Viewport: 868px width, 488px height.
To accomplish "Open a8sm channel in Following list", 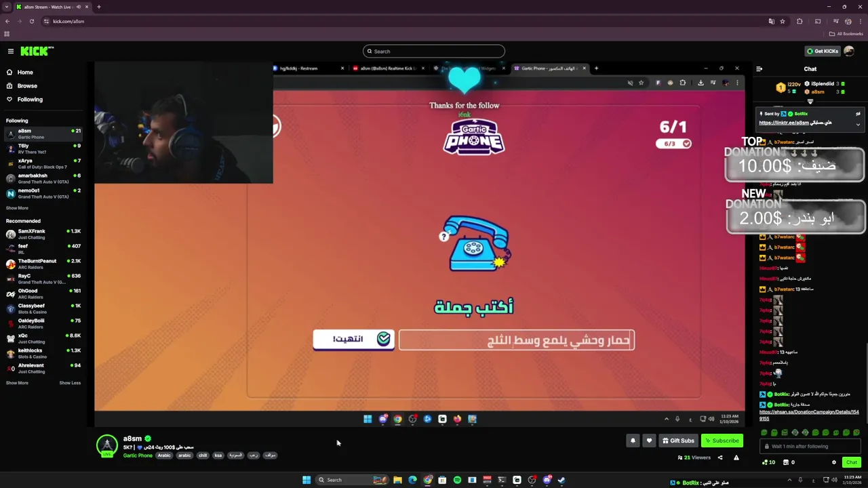I will 44,134.
